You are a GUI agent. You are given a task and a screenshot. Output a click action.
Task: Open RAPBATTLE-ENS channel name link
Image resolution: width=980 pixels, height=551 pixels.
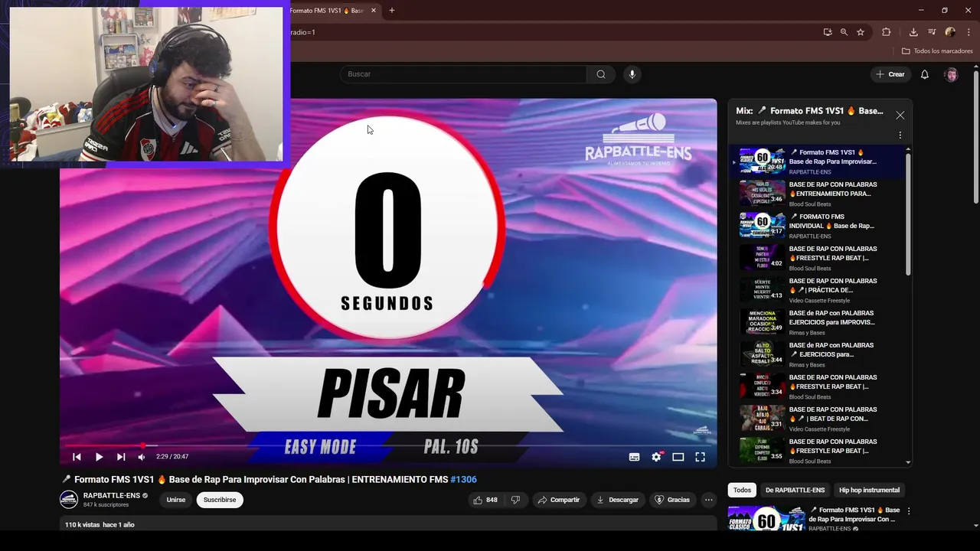point(112,495)
